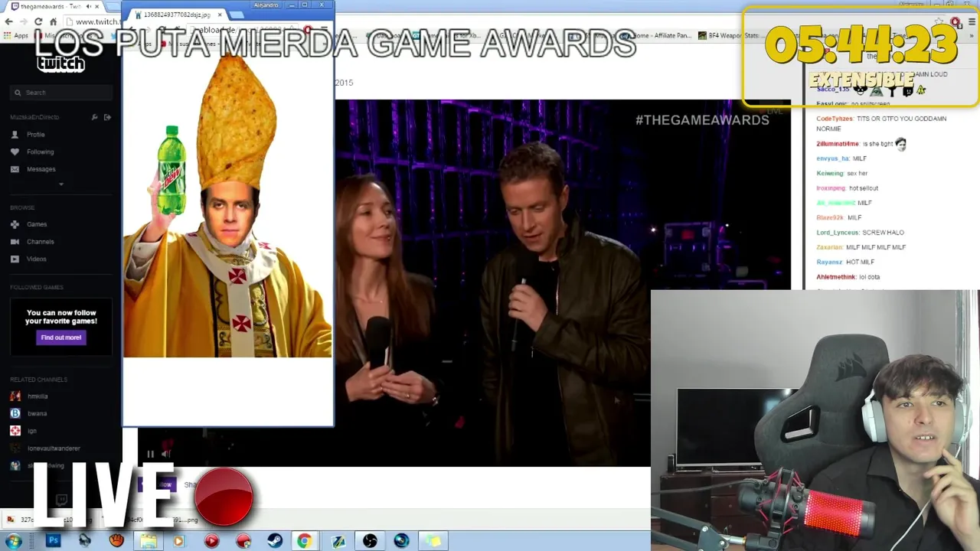Open Profile in the Twitch sidebar
The image size is (980, 551).
point(35,135)
